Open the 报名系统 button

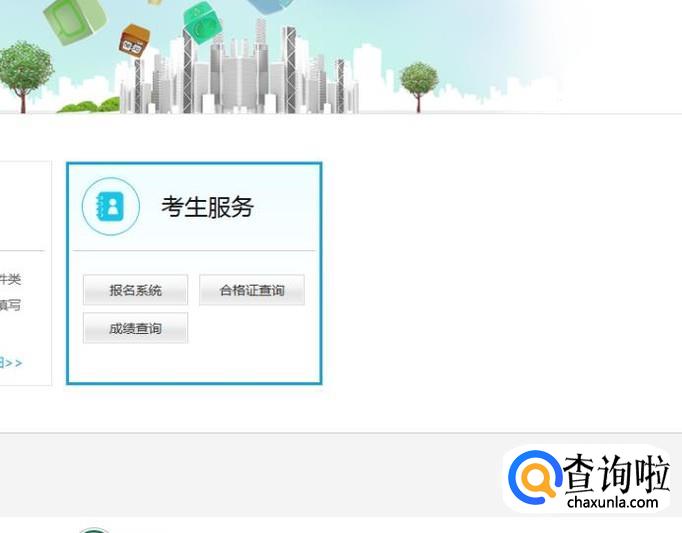(x=135, y=290)
